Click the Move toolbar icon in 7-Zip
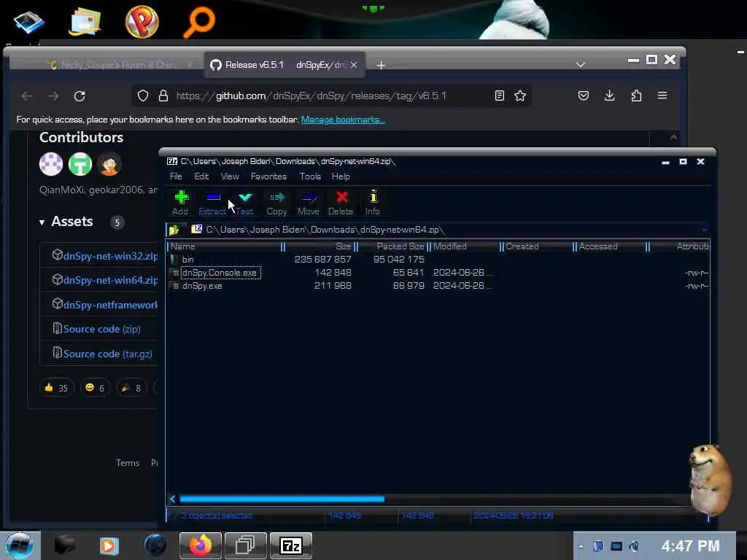Screen dimensions: 747x560 coord(309,203)
